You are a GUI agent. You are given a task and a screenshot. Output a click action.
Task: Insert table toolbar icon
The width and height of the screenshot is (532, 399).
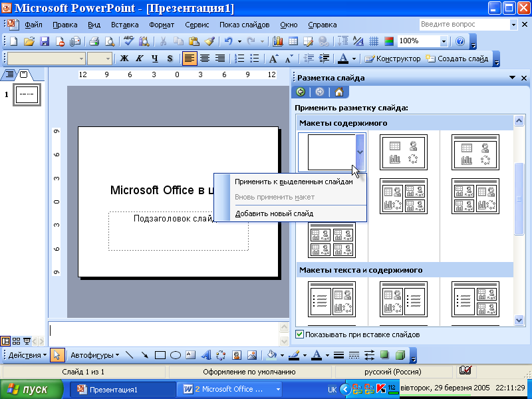[293, 41]
